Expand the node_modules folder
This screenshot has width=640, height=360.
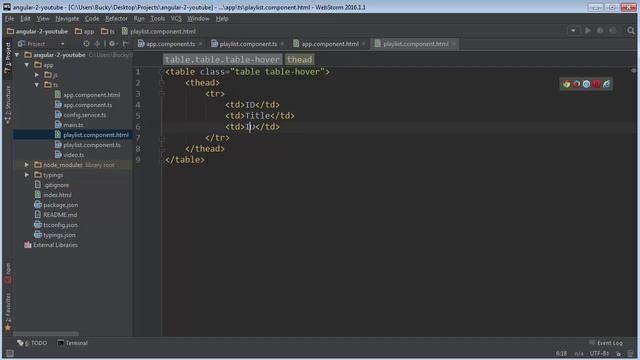[27, 165]
